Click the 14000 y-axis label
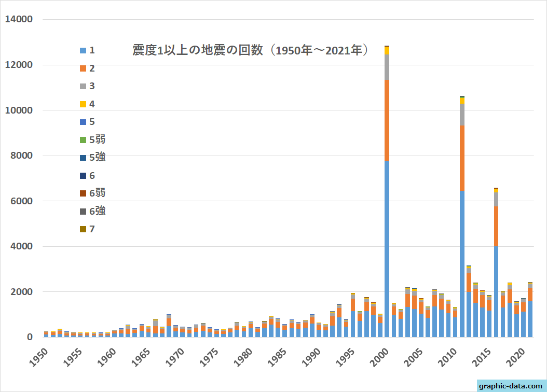The height and width of the screenshot is (392, 547). 18,20
